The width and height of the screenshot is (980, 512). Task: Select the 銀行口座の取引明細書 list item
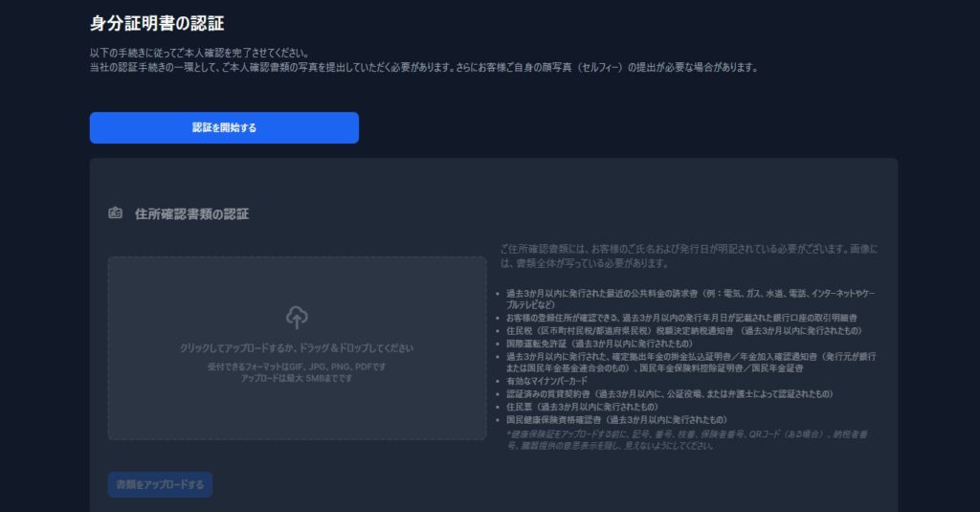[x=681, y=317]
